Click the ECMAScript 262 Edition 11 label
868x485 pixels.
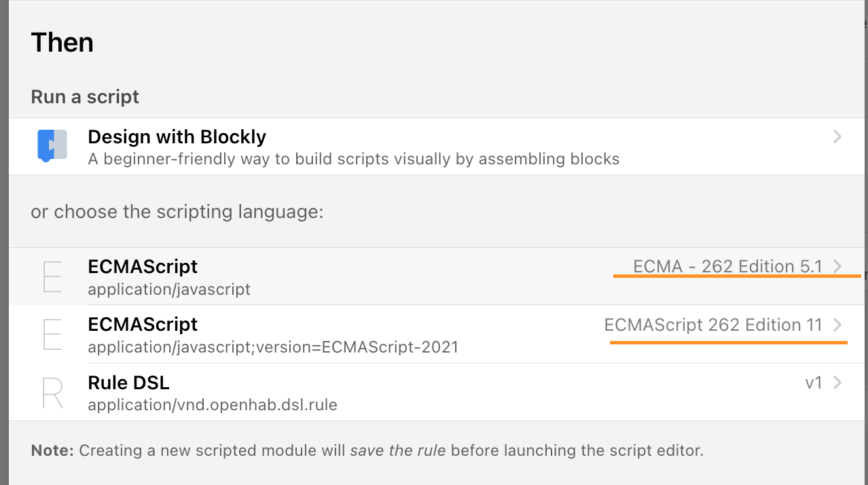(713, 325)
